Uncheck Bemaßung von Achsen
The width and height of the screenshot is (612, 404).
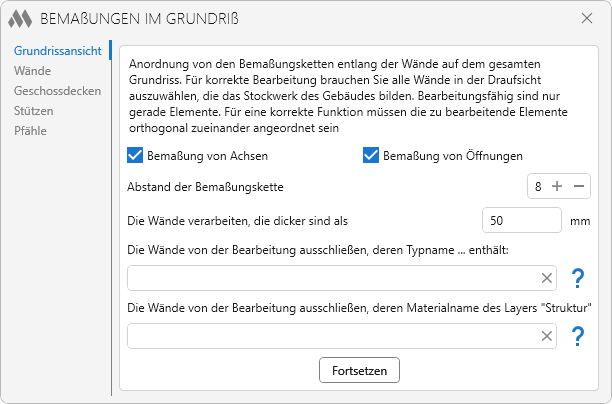[x=136, y=156]
